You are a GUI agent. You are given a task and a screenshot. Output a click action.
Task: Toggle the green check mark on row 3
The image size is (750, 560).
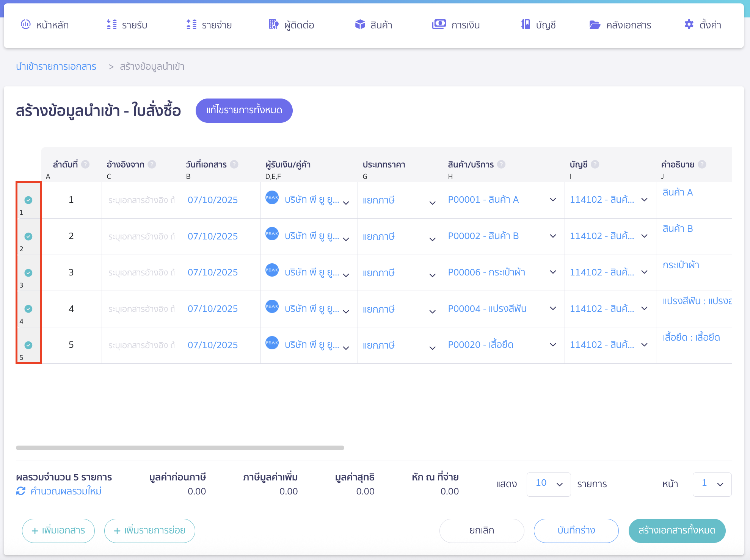[x=28, y=273]
